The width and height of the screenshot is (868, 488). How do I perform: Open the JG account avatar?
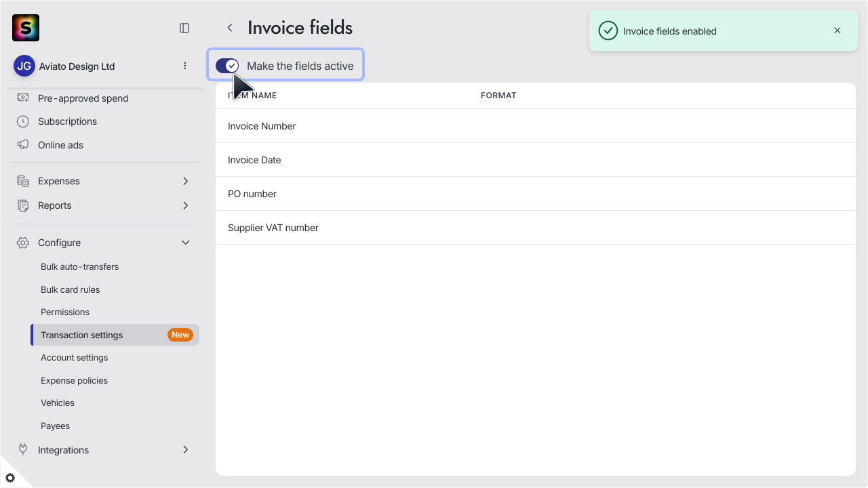pyautogui.click(x=24, y=66)
